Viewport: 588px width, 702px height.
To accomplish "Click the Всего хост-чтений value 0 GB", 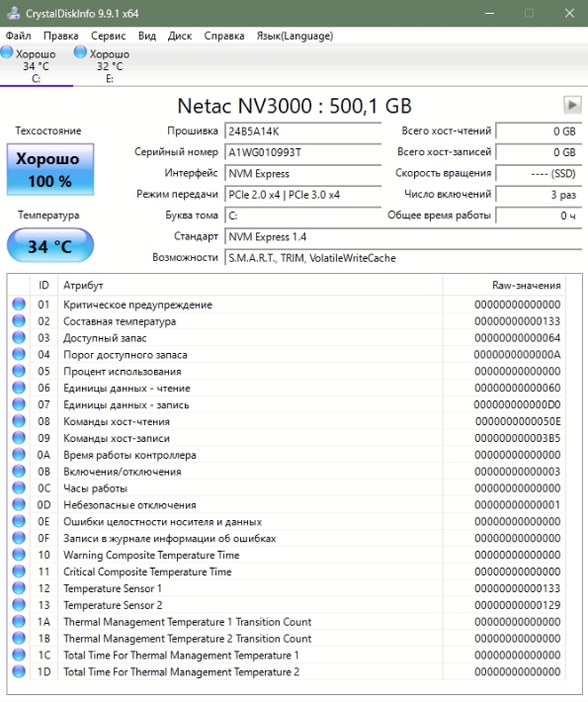I will point(539,132).
